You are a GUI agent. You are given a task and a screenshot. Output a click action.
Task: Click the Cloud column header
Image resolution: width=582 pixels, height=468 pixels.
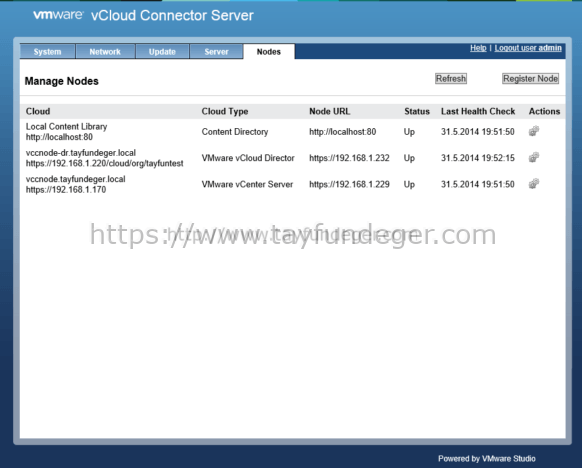[38, 111]
